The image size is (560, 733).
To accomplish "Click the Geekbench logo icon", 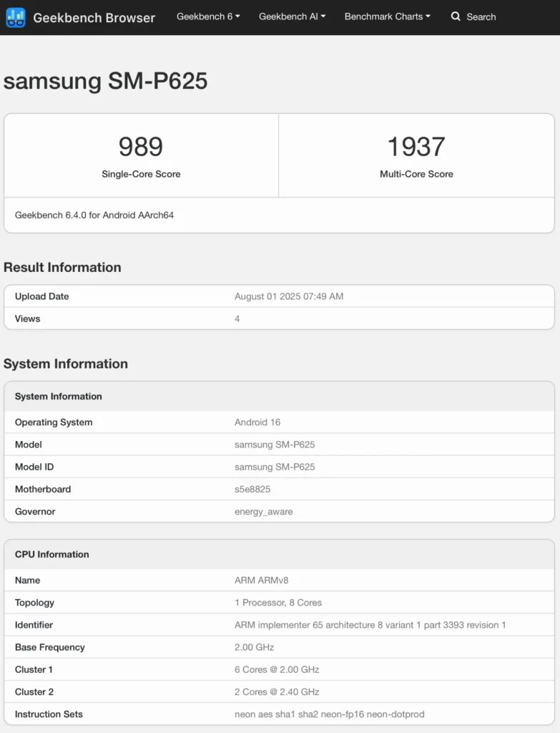I will click(16, 18).
